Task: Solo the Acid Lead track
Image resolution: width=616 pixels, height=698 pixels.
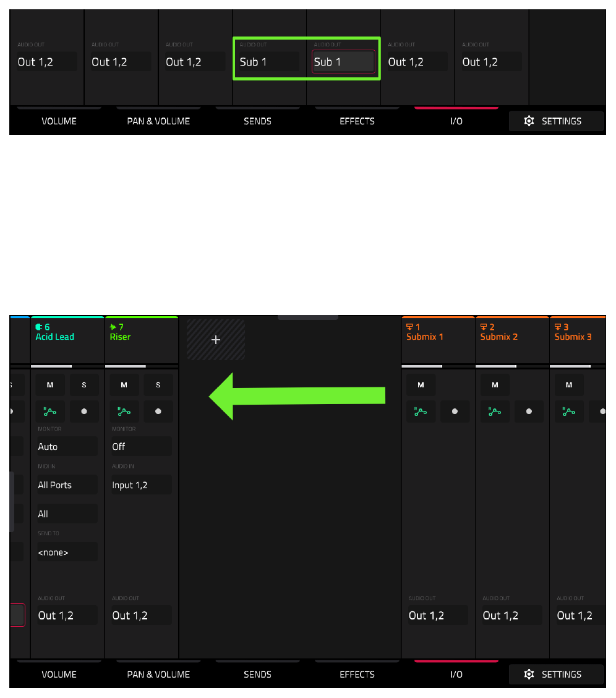Action: pyautogui.click(x=84, y=385)
